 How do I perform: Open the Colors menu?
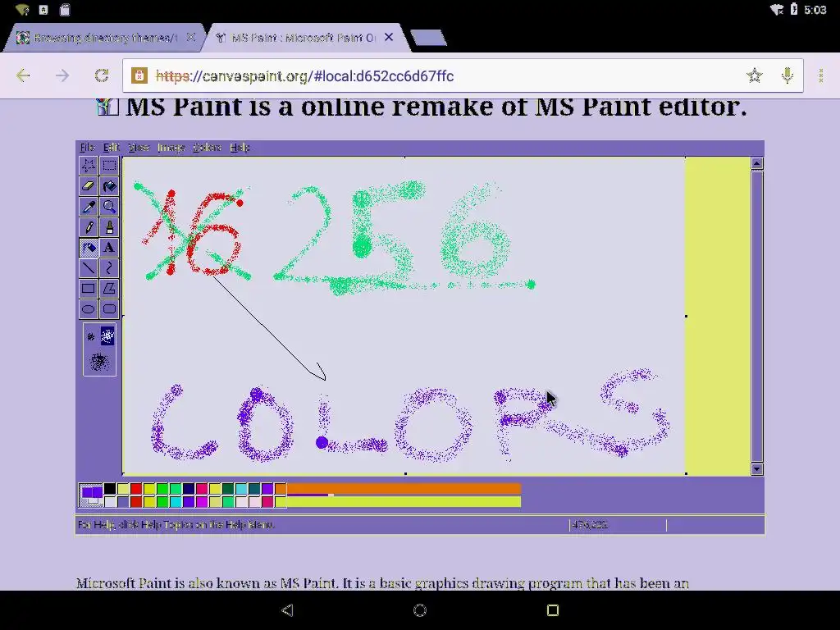point(207,148)
